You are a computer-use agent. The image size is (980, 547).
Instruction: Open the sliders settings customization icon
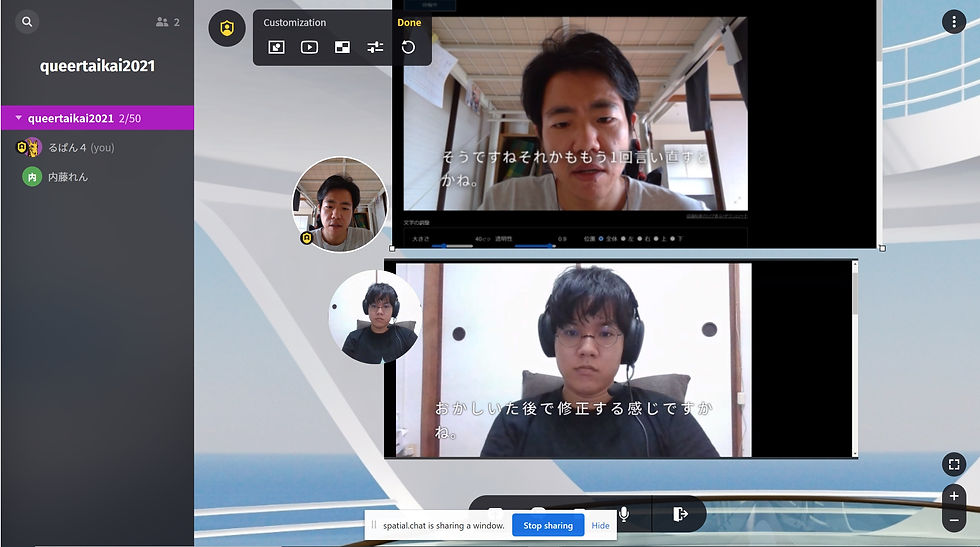375,47
